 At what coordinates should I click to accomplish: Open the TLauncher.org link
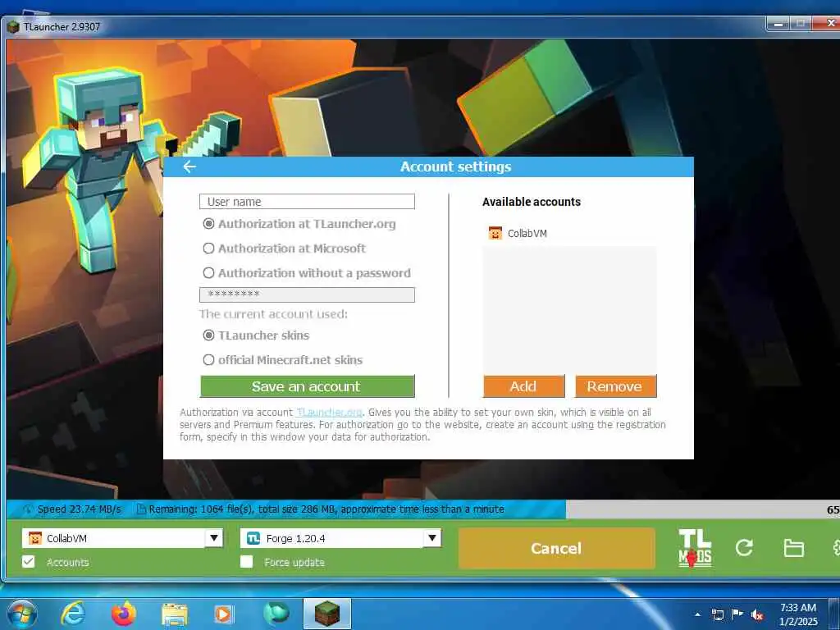329,412
